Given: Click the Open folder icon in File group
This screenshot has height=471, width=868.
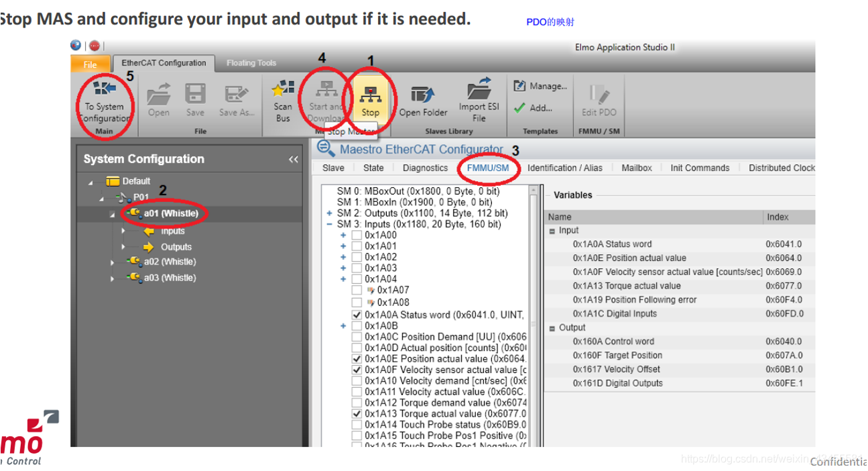Looking at the screenshot, I should [x=159, y=94].
